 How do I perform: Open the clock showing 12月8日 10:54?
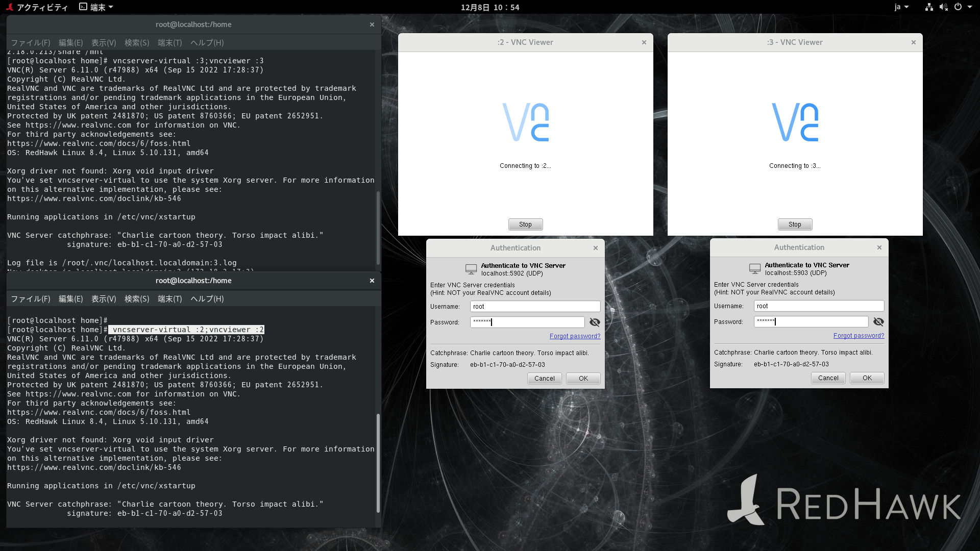[490, 7]
